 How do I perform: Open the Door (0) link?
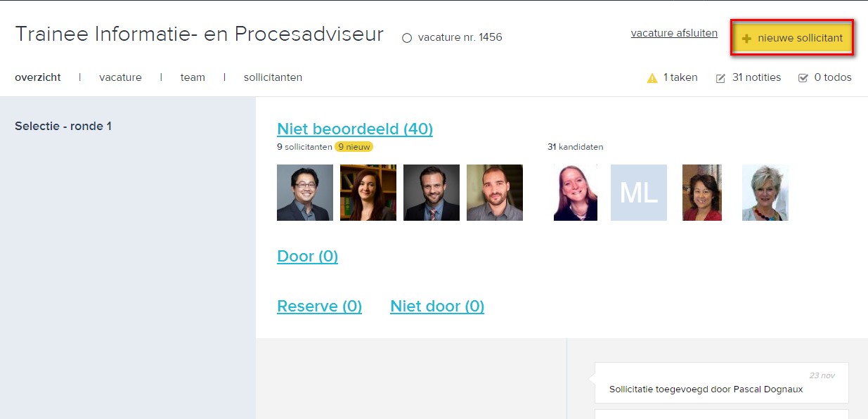click(307, 256)
